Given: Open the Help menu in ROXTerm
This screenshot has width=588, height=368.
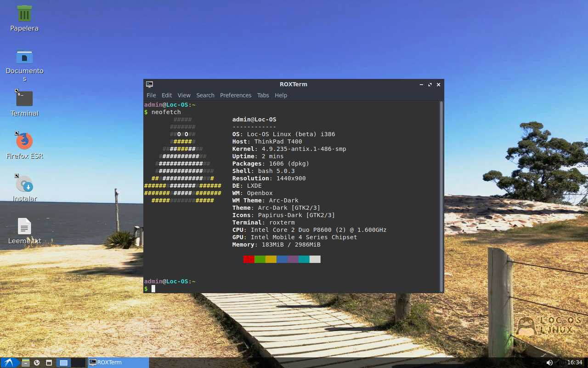Looking at the screenshot, I should pyautogui.click(x=281, y=95).
